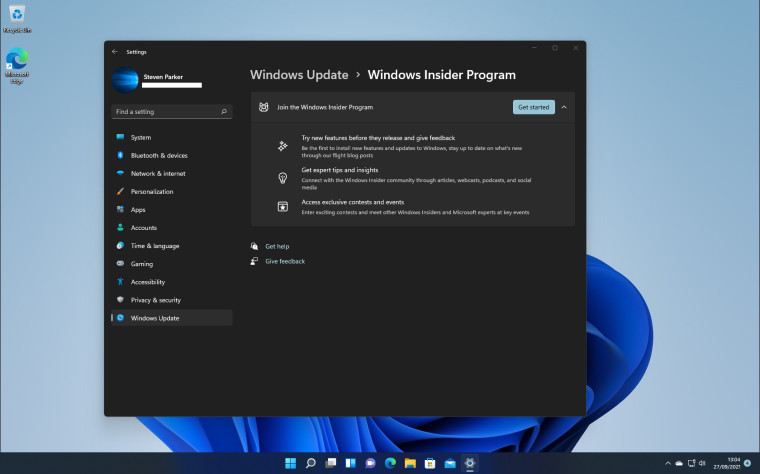Open Gaming settings category
This screenshot has height=474, width=760.
click(x=172, y=264)
